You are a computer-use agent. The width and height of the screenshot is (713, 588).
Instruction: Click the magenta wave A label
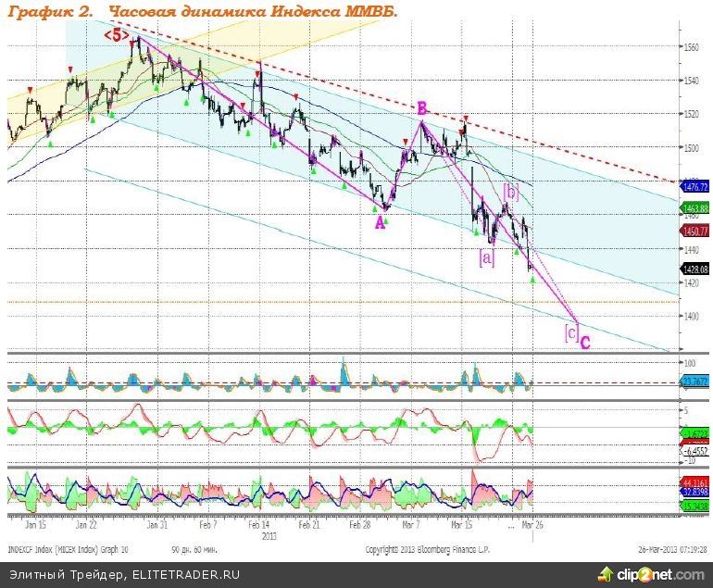[x=380, y=222]
